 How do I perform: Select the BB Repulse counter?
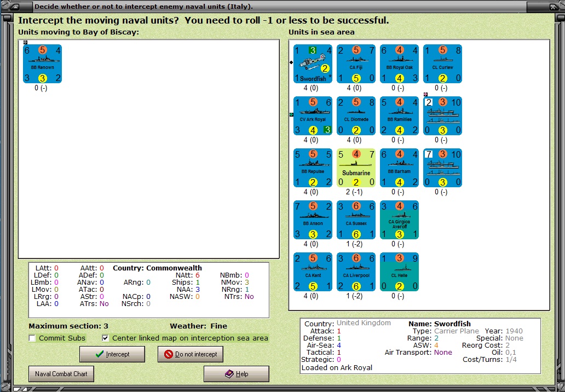click(x=313, y=168)
